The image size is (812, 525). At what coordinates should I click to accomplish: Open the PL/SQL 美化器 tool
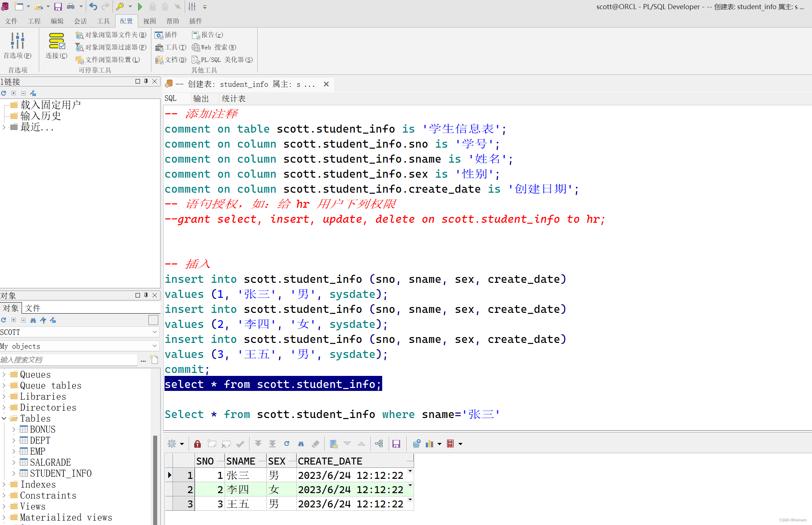222,59
